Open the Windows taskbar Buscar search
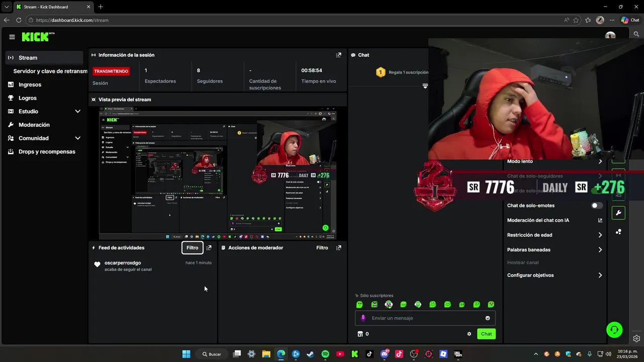Screen dimensions: 644x362 (x=211, y=354)
